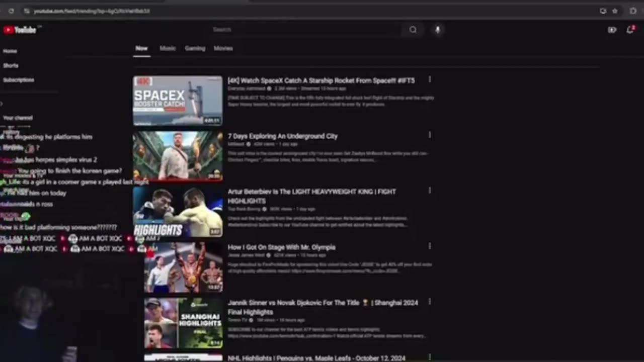Open title Artur Beterbiev Light Heavyweight King
The image size is (644, 362).
[x=312, y=196]
